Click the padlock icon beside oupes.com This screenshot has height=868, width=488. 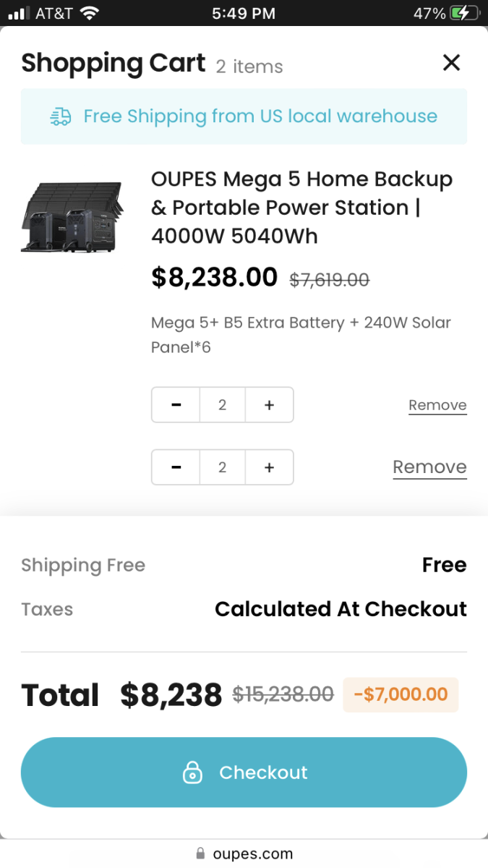tap(201, 854)
